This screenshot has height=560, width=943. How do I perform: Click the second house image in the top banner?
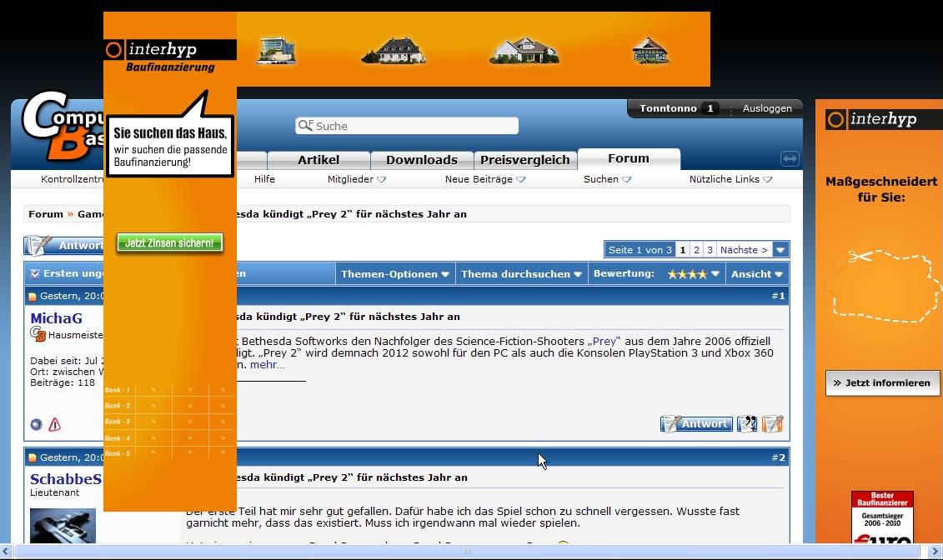[394, 51]
